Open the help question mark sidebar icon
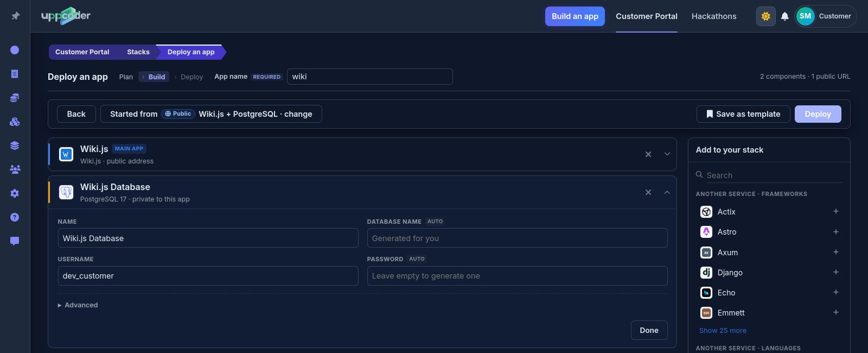868x353 pixels. click(x=15, y=217)
